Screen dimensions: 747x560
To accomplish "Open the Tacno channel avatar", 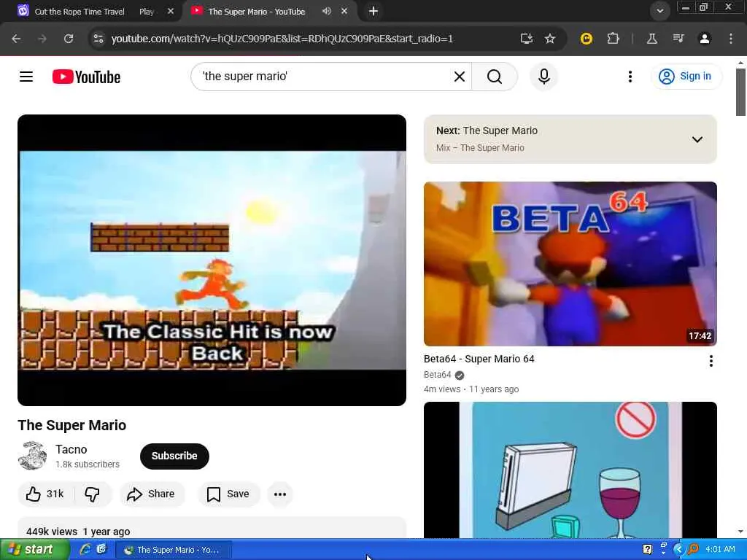I will tap(32, 456).
